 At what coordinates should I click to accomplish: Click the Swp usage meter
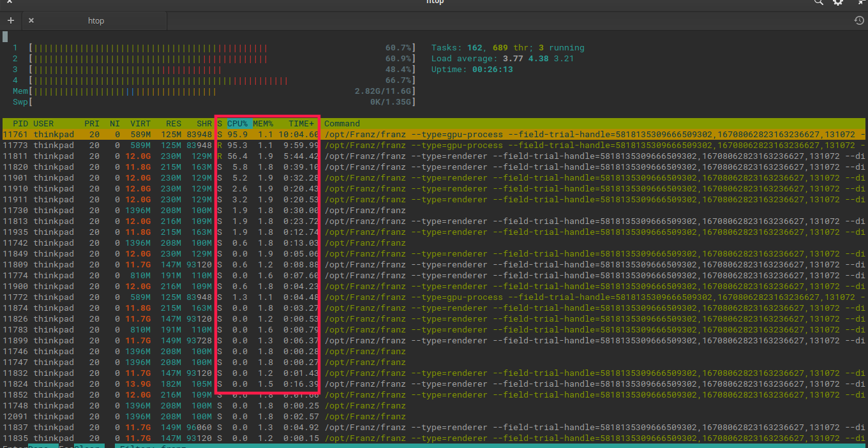pyautogui.click(x=222, y=102)
